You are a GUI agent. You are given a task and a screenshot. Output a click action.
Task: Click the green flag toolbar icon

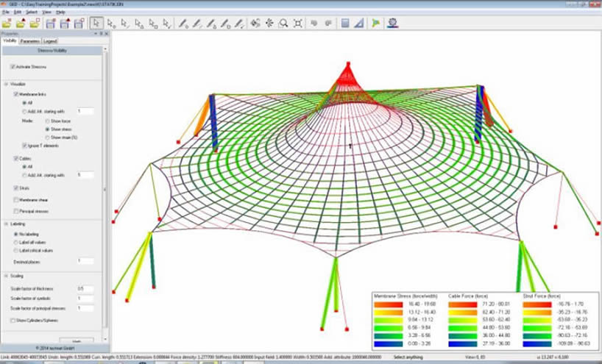[x=375, y=24]
